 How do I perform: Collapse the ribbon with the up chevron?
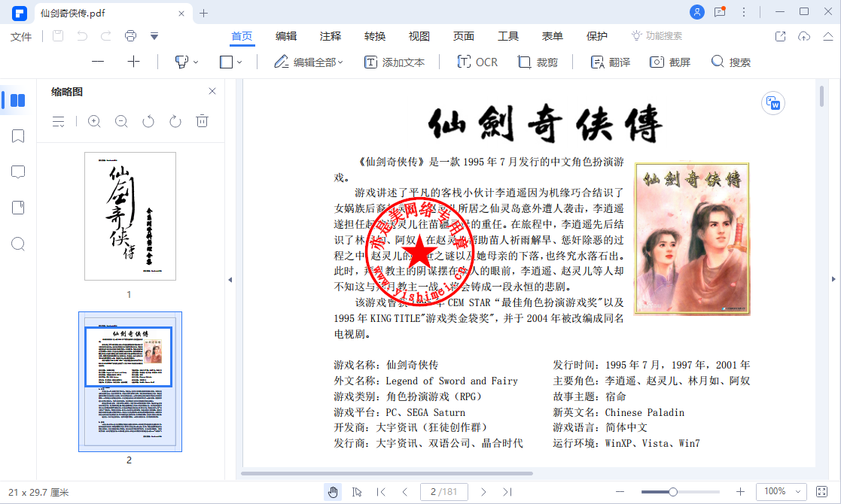point(828,36)
